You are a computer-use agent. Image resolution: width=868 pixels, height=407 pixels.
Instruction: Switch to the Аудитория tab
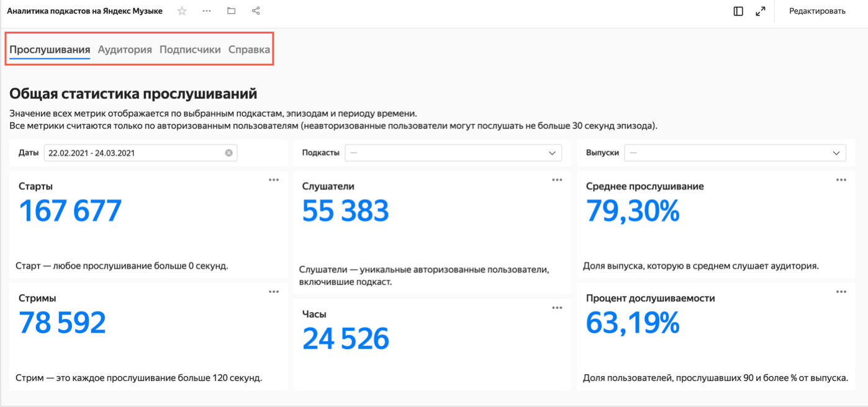click(x=125, y=50)
